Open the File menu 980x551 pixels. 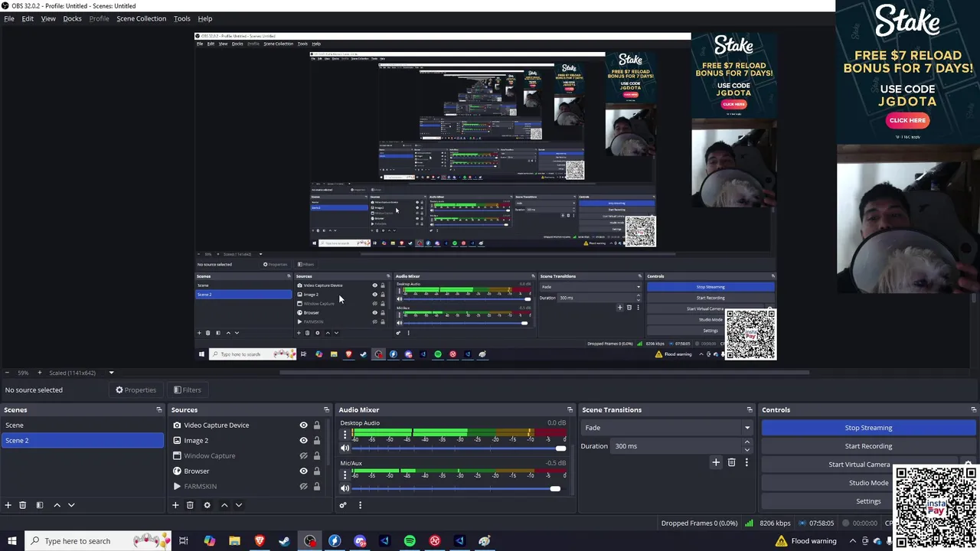click(x=9, y=18)
